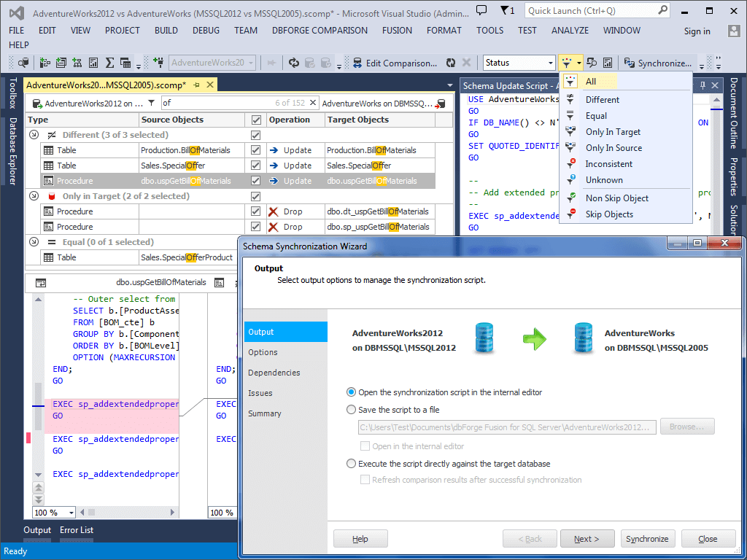Screen dimensions: 747x560
Task: Choose Skip Objects filter
Action: (x=609, y=214)
